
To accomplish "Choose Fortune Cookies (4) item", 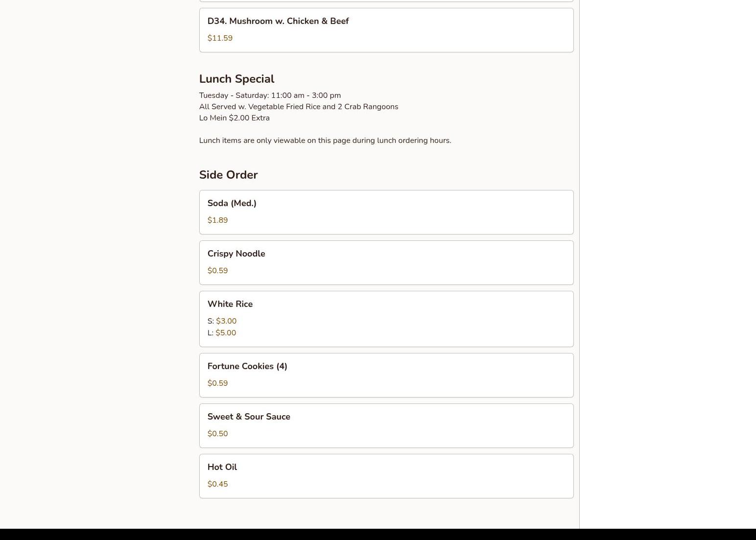I will point(386,375).
